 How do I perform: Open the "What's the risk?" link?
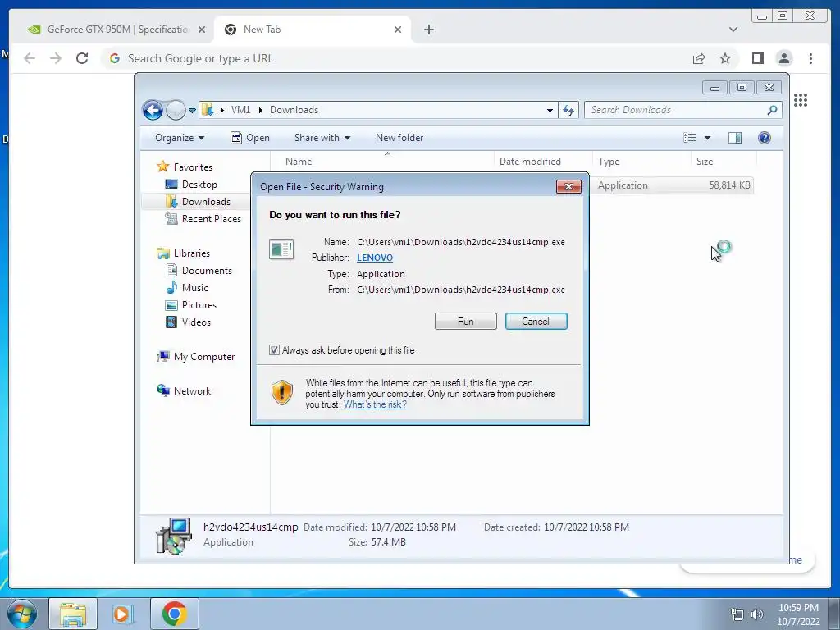375,404
